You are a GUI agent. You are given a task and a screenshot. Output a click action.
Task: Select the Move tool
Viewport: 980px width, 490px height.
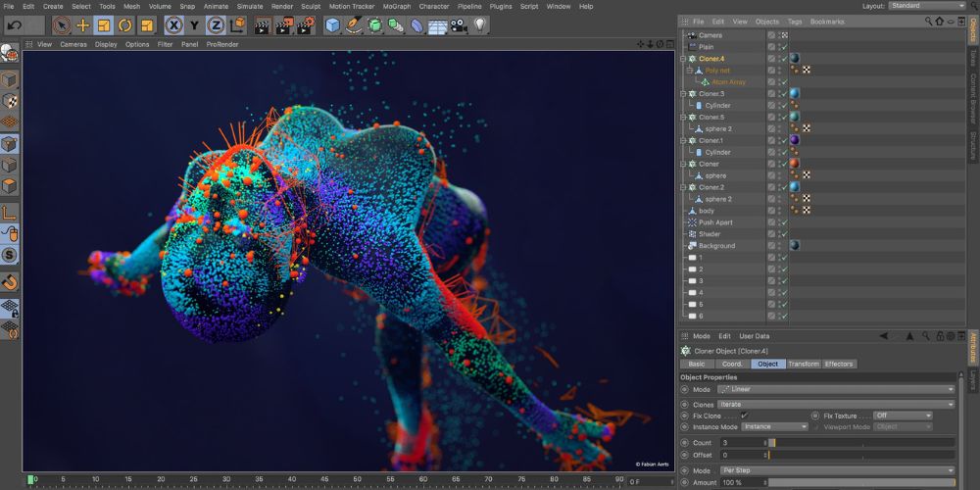82,25
